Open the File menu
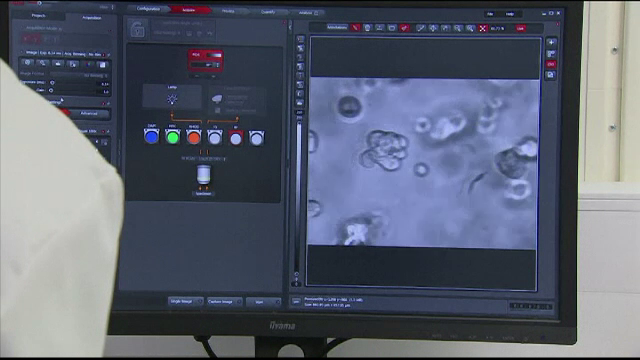Image resolution: width=640 pixels, height=360 pixels. (x=490, y=14)
